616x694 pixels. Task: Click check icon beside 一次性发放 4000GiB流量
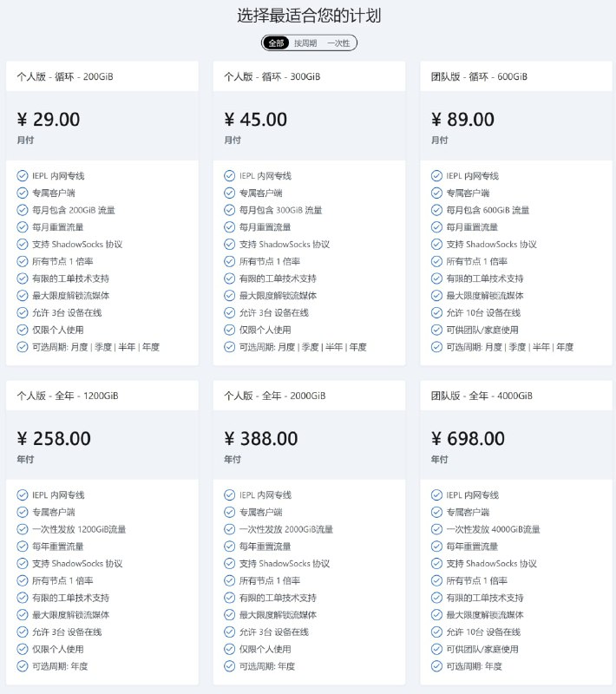[x=436, y=529]
